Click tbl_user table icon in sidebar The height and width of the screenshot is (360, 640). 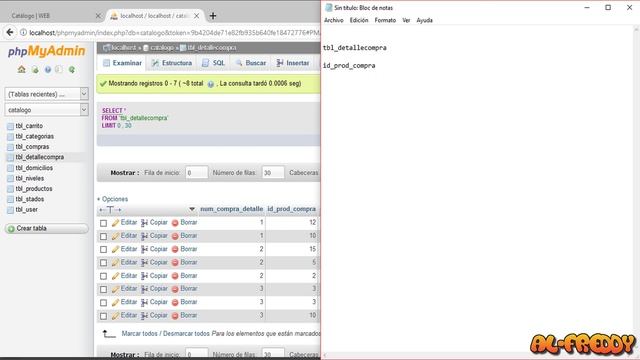pyautogui.click(x=10, y=210)
